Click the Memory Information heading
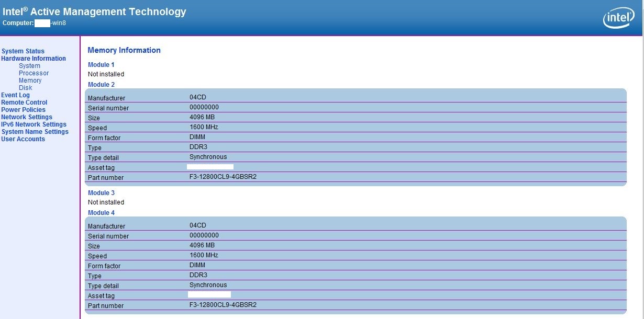644x319 pixels. 124,50
